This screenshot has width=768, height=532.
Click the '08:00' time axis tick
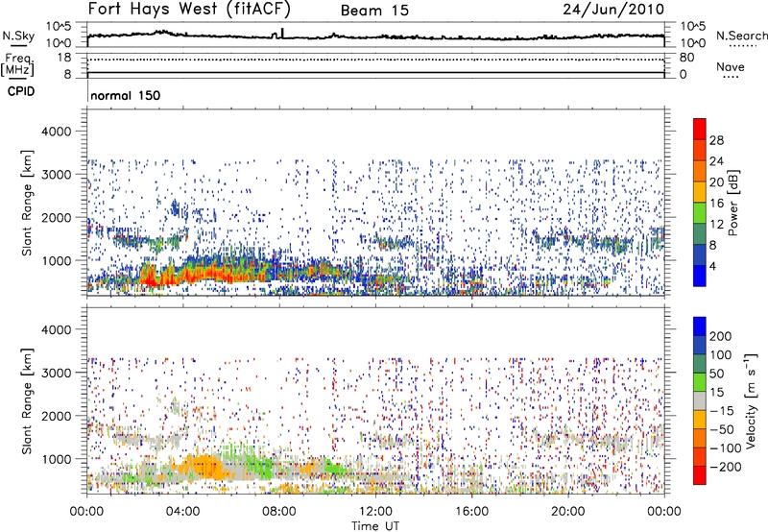(279, 512)
